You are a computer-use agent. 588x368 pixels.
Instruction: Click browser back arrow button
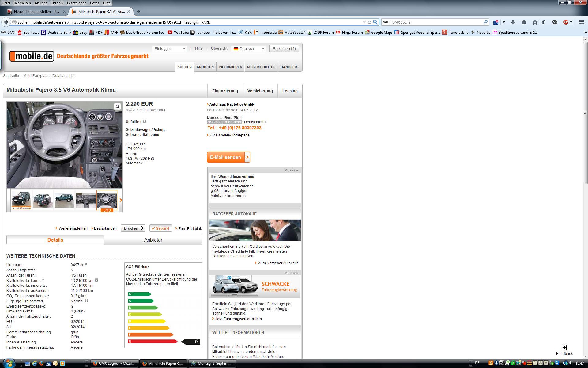click(x=6, y=22)
